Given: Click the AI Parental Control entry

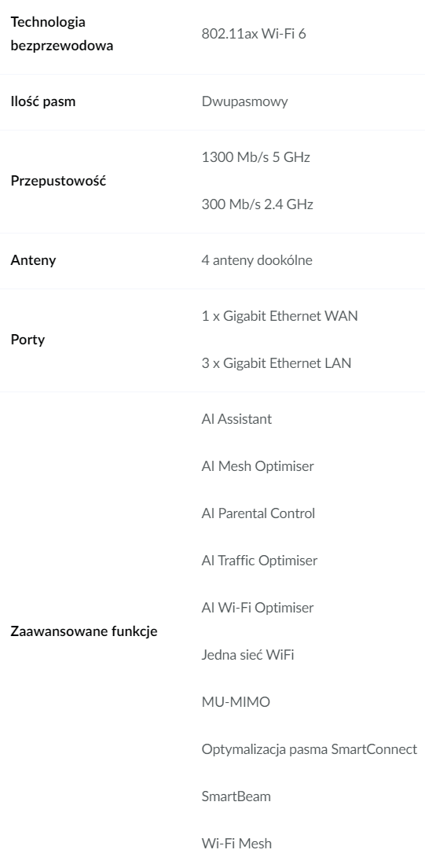Looking at the screenshot, I should point(258,513).
